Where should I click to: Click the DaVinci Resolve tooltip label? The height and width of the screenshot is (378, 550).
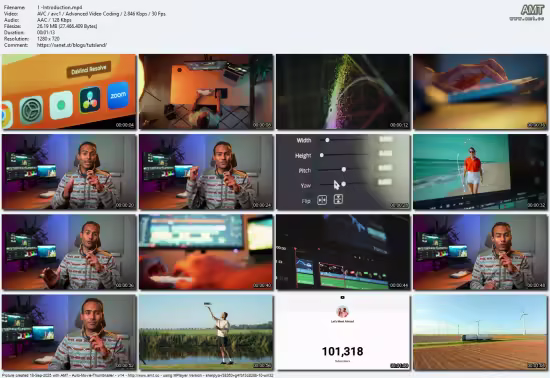(x=89, y=69)
